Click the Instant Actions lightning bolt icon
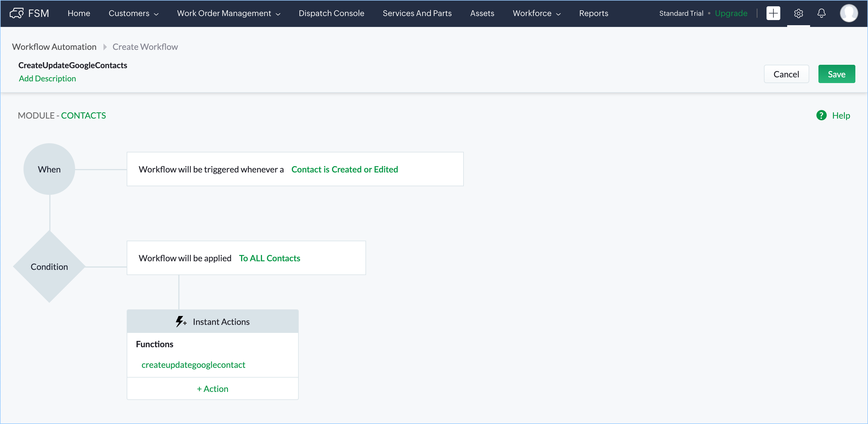 (180, 321)
